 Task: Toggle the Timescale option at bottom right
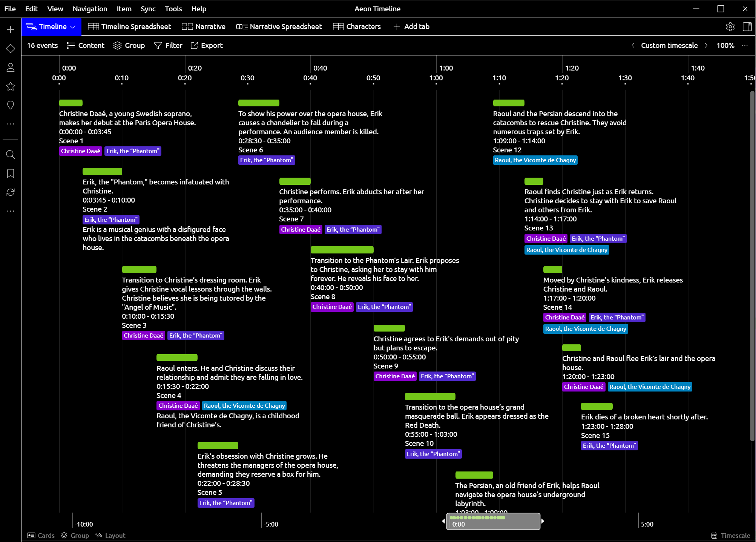coord(730,535)
